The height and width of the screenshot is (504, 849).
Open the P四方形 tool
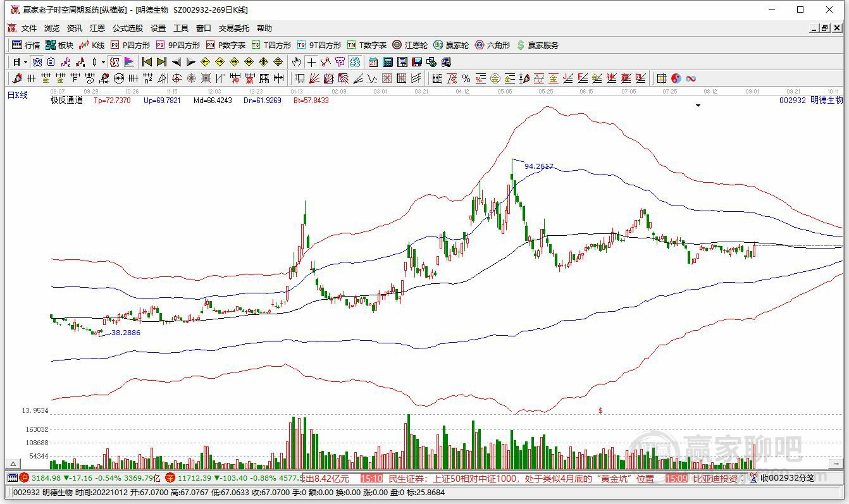130,45
